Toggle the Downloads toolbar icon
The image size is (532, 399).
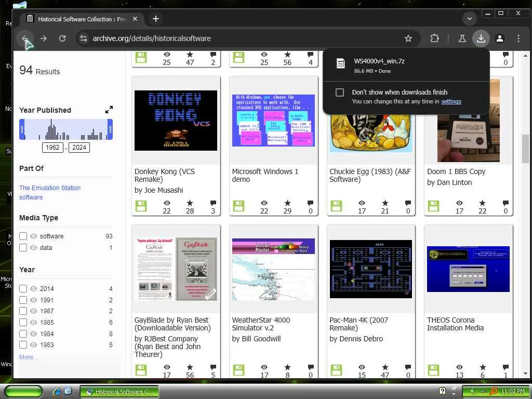coord(481,38)
